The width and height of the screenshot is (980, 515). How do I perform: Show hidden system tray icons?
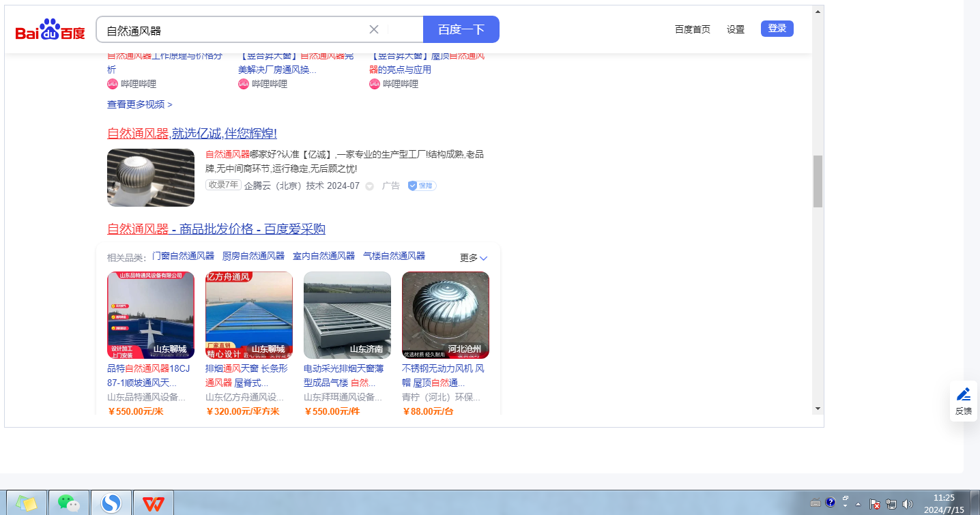tap(859, 504)
